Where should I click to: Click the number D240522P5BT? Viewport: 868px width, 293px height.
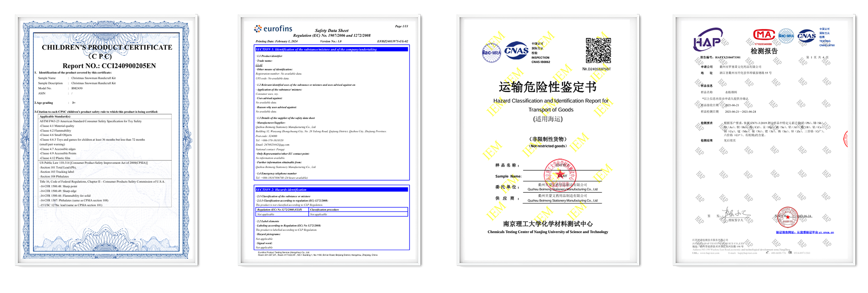point(596,69)
